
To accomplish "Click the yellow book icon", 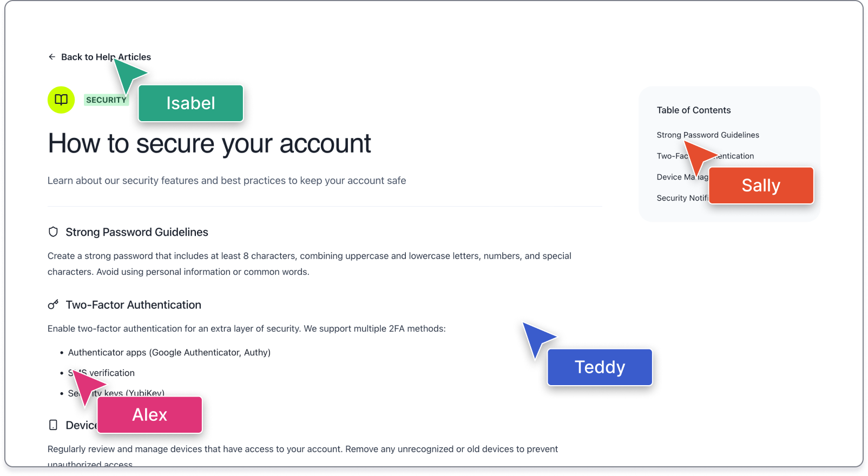I will (61, 100).
